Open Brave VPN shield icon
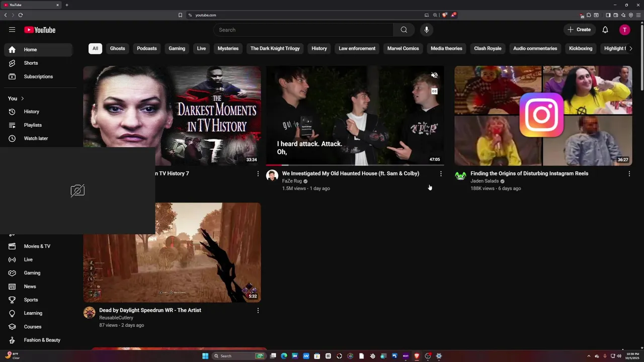Image resolution: width=644 pixels, height=362 pixels. coord(630,15)
